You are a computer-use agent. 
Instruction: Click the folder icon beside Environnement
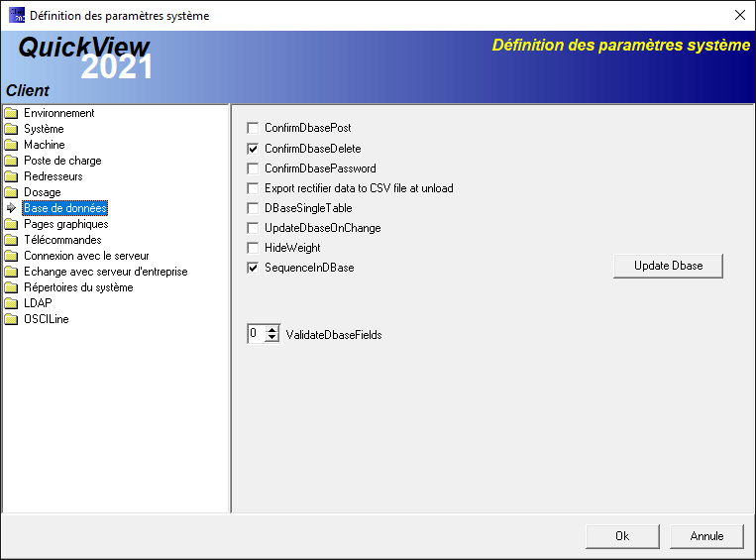tap(11, 113)
